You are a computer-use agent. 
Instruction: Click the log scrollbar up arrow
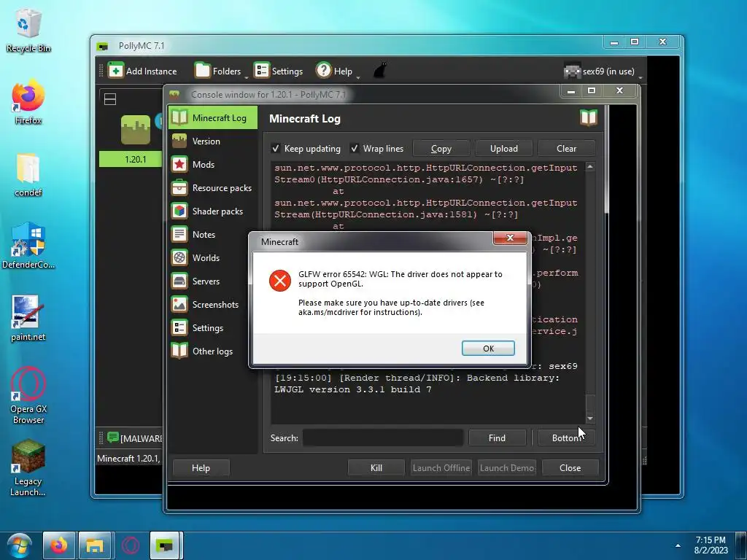click(589, 167)
